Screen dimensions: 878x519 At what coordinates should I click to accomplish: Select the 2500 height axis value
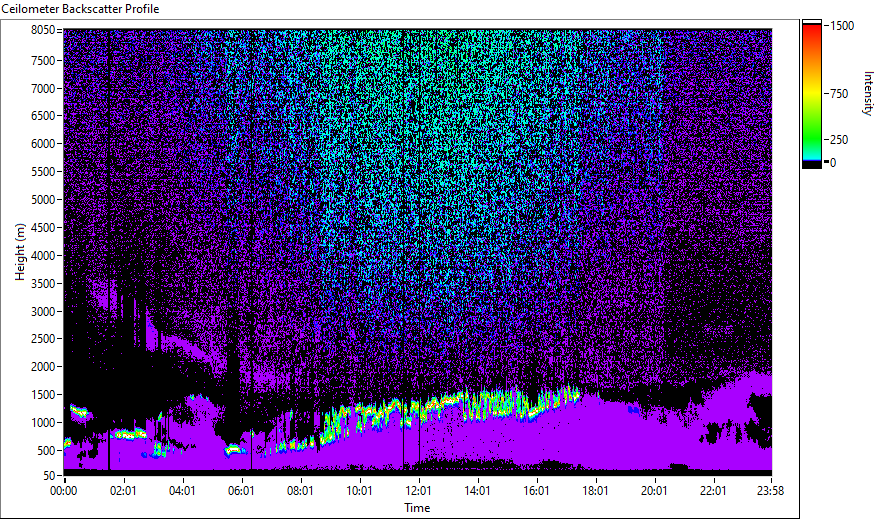click(x=43, y=339)
